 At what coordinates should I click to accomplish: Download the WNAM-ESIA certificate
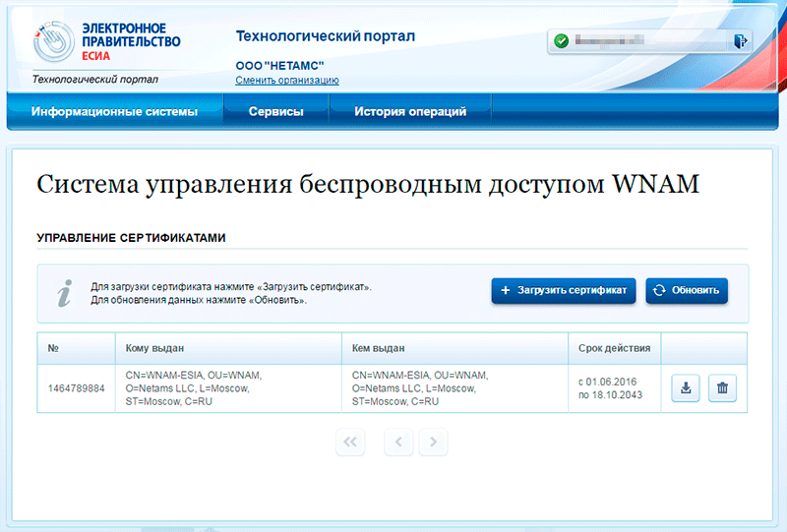tap(686, 388)
